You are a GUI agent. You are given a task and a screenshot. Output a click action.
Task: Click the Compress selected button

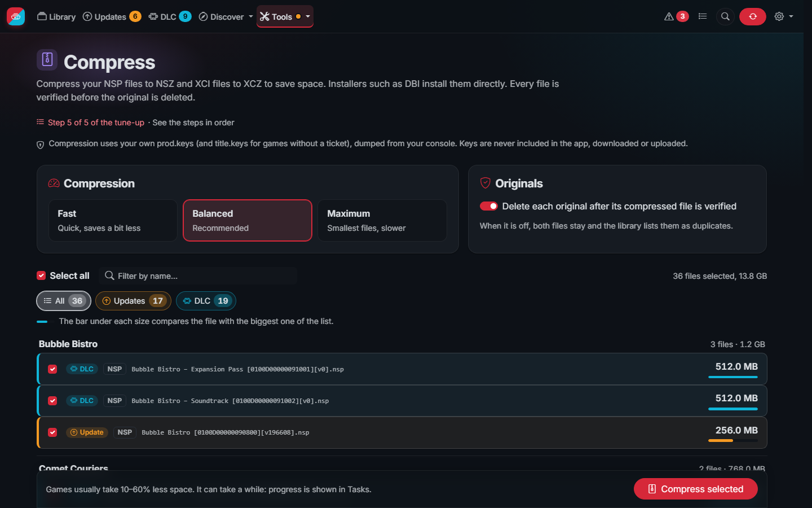pos(695,489)
